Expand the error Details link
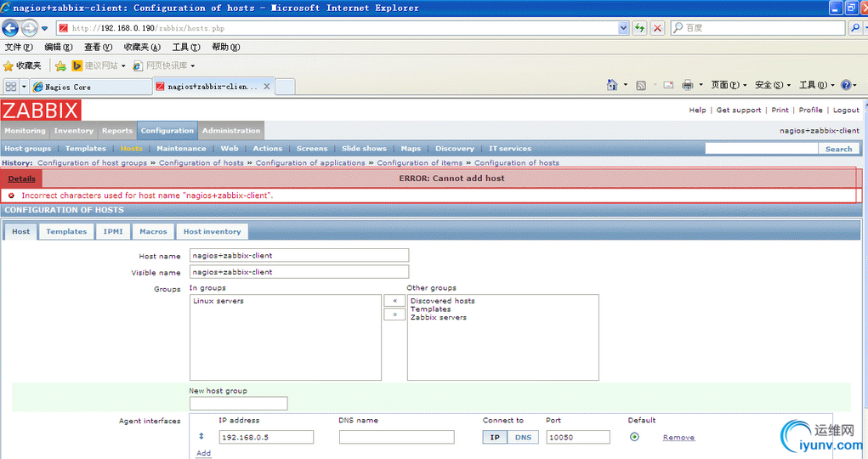868x459 pixels. click(21, 178)
